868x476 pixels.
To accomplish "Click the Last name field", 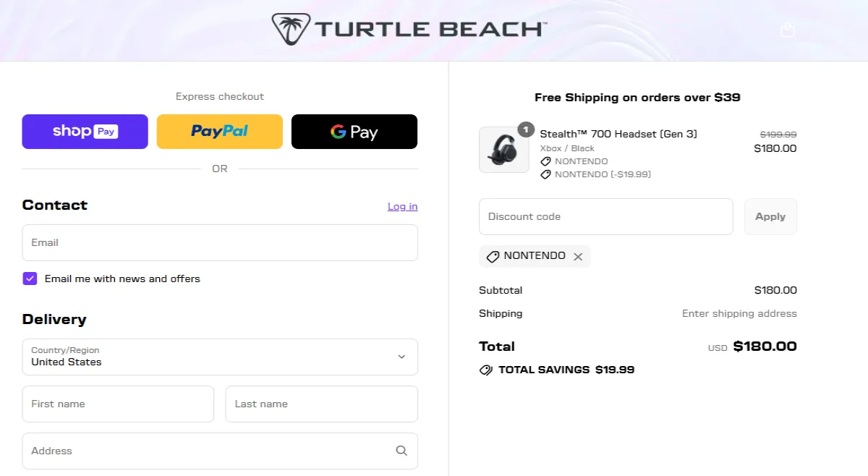I will [x=321, y=404].
